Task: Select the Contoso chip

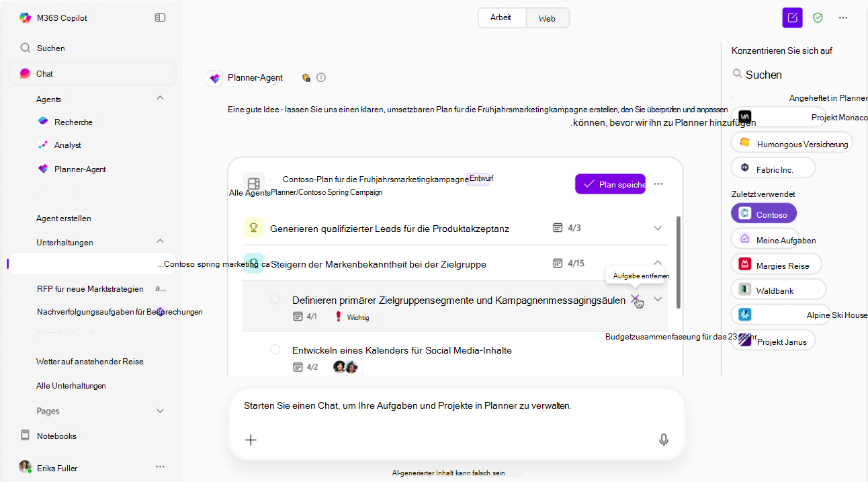Action: (x=764, y=214)
